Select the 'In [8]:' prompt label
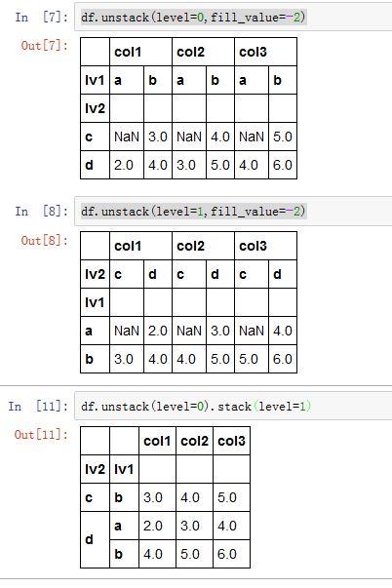 click(x=42, y=212)
